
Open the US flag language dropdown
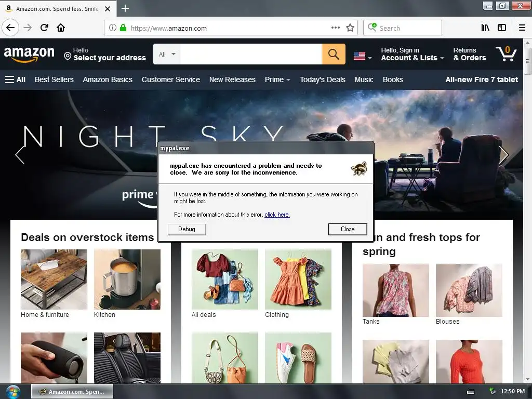362,56
